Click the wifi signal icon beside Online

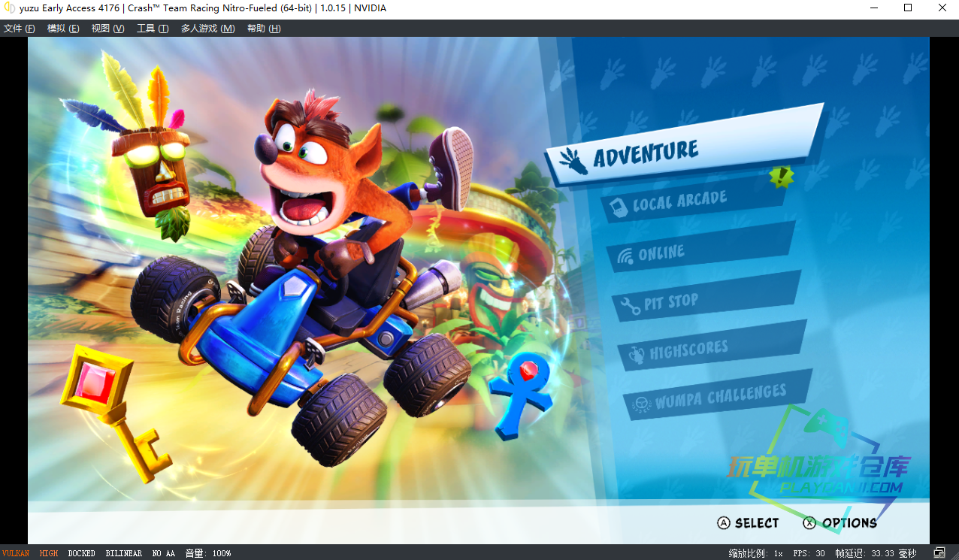[x=625, y=257]
